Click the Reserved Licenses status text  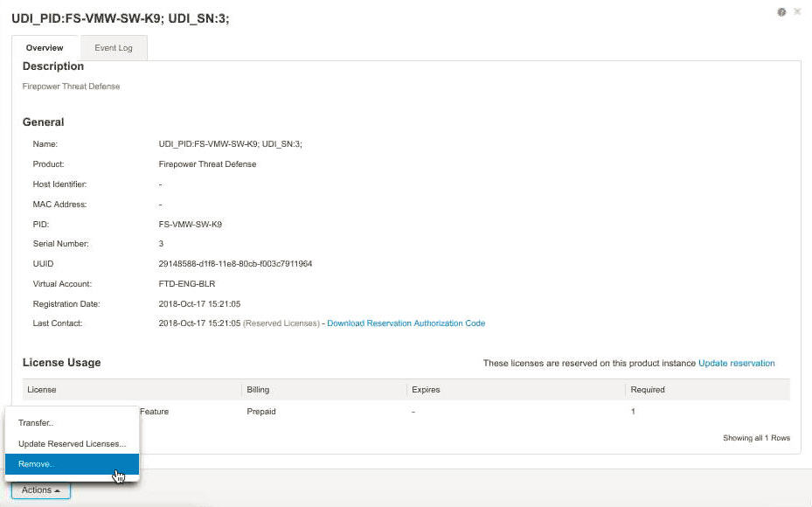(x=281, y=323)
